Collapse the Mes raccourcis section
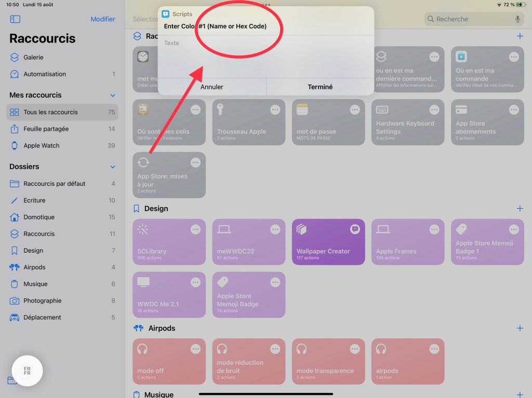 [113, 95]
